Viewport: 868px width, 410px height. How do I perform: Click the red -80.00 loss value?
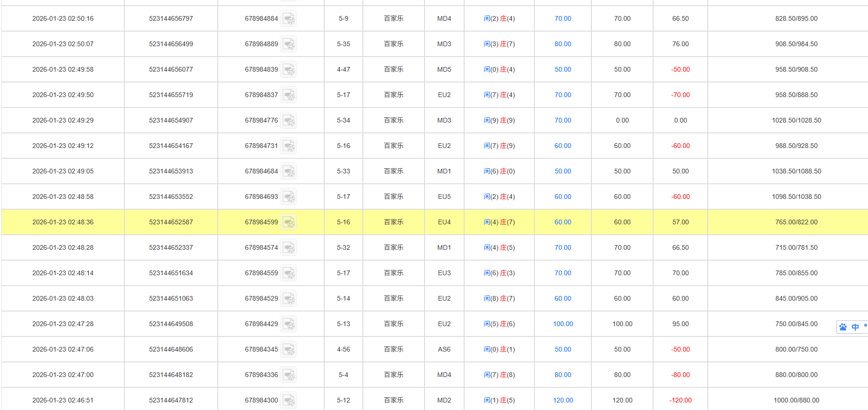click(x=680, y=375)
